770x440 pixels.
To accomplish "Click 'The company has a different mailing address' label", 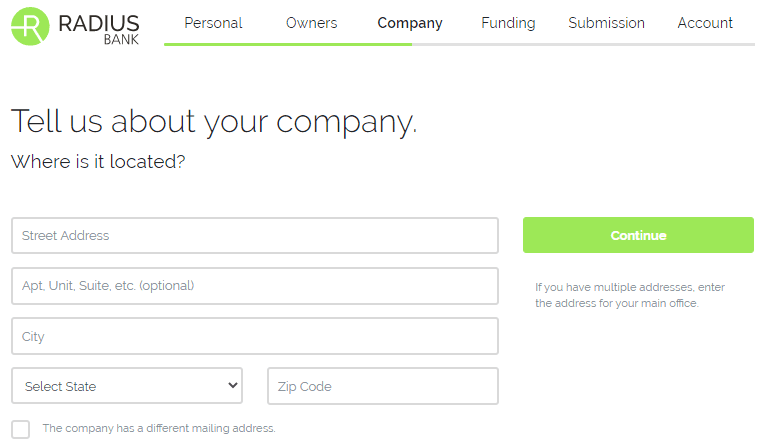I will point(159,428).
